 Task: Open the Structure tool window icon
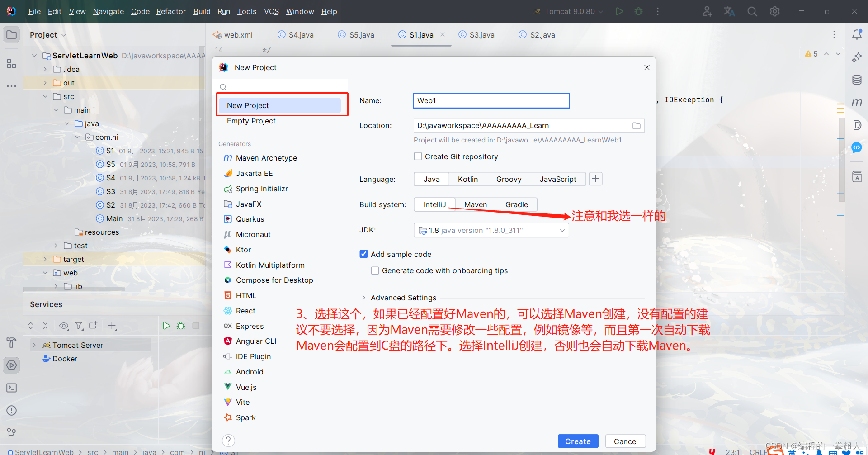[x=11, y=64]
